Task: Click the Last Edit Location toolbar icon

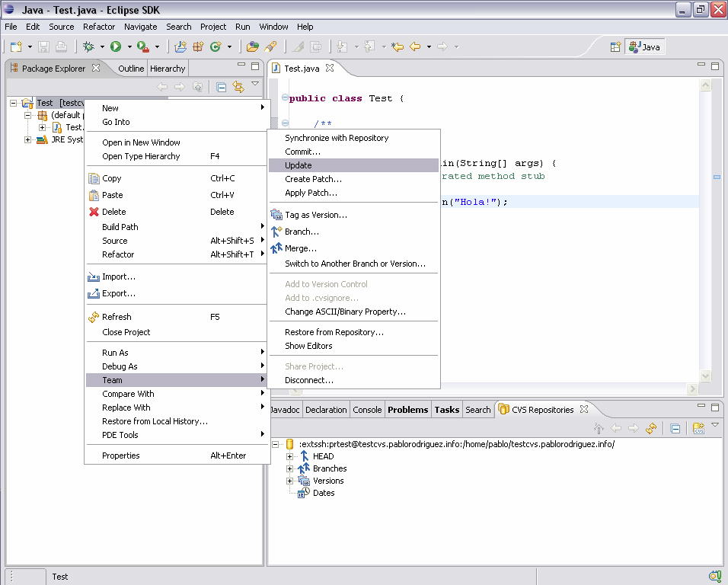Action: [398, 46]
